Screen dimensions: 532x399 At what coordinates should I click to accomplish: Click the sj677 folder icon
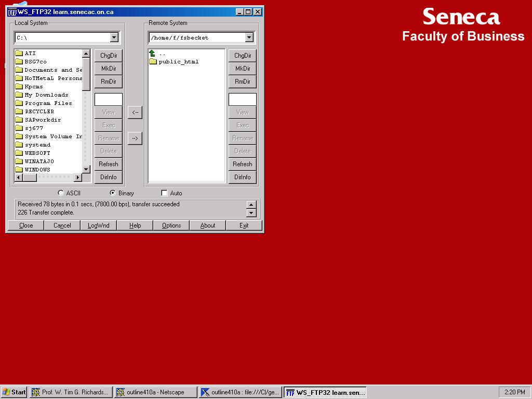(19, 128)
